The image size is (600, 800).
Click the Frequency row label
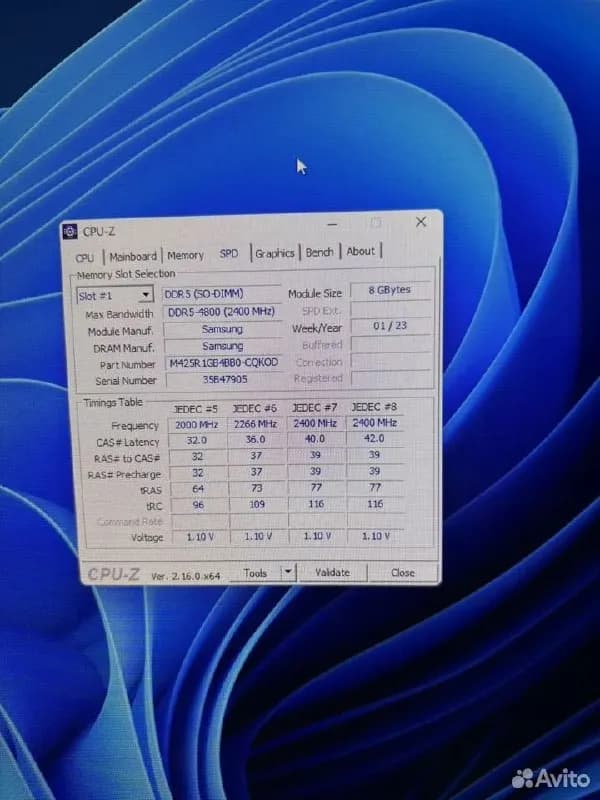135,426
